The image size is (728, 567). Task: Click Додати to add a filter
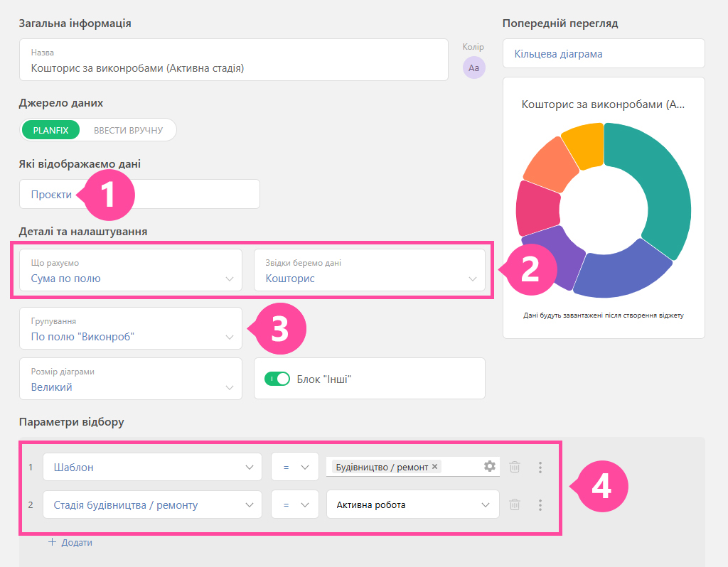click(x=77, y=542)
